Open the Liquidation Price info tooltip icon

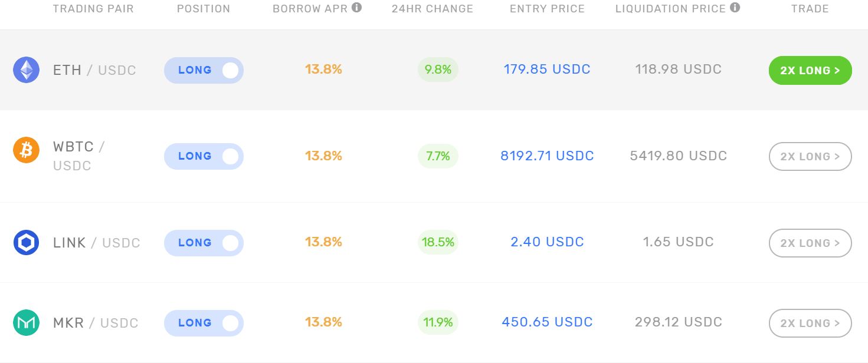coord(735,7)
